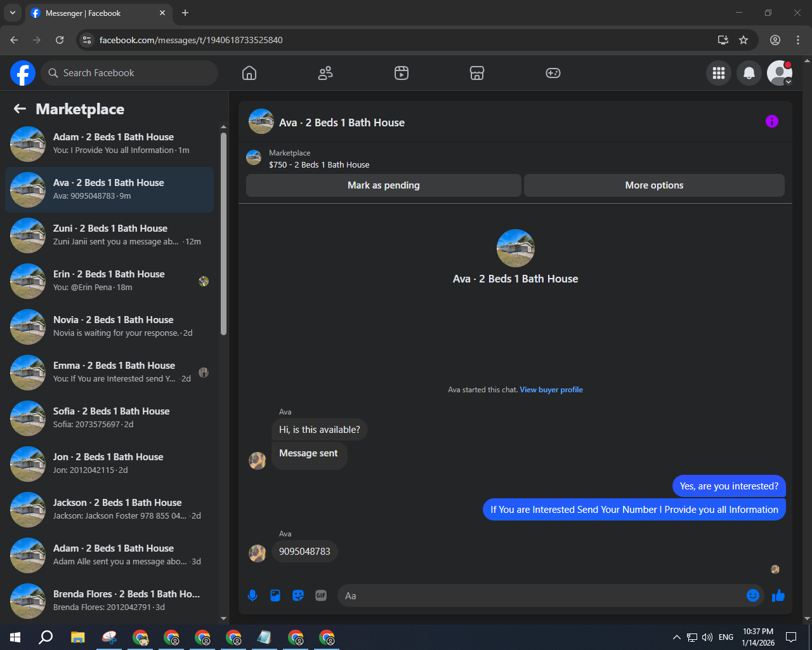View site information icon in address bar
The height and width of the screenshot is (650, 812).
click(x=88, y=40)
